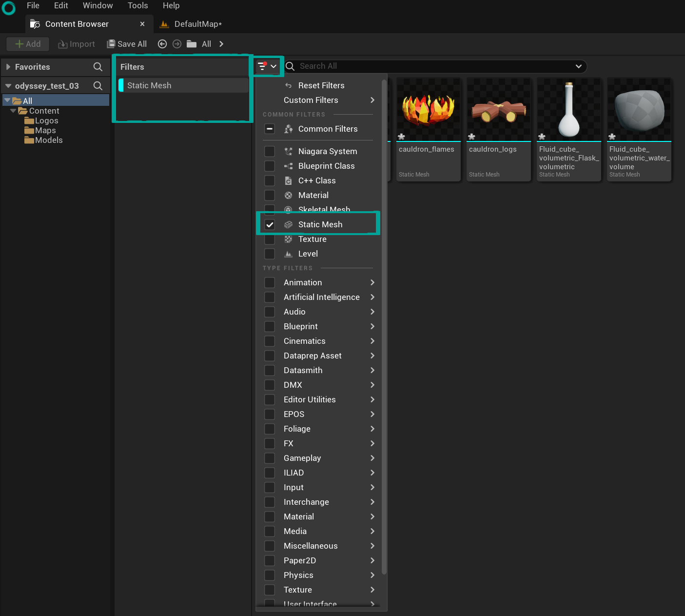Image resolution: width=685 pixels, height=616 pixels.
Task: Click search icon next to odyssey_test_03
Action: click(x=98, y=86)
